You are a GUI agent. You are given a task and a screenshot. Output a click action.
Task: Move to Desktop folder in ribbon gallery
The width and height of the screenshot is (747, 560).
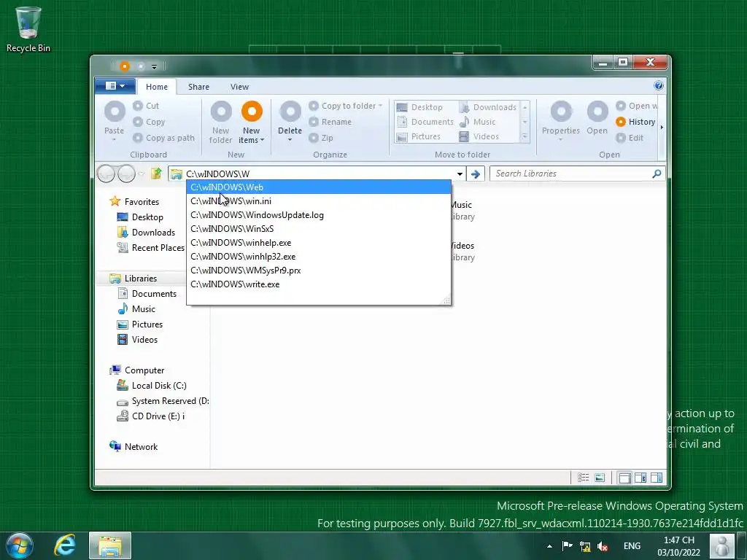pos(419,107)
